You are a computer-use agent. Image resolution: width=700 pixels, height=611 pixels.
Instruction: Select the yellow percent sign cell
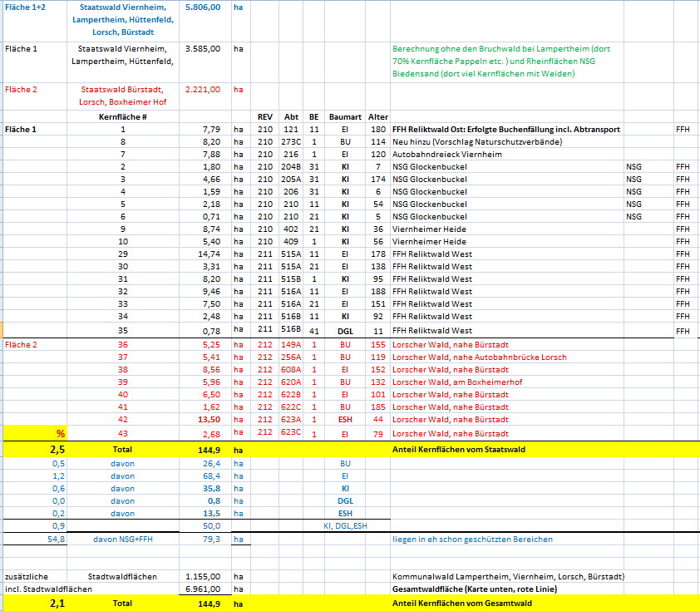point(60,433)
